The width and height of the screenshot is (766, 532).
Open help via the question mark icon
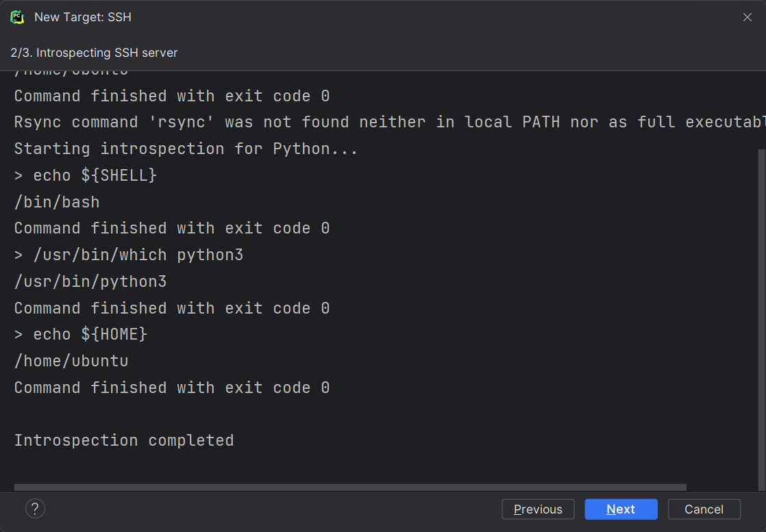tap(35, 509)
